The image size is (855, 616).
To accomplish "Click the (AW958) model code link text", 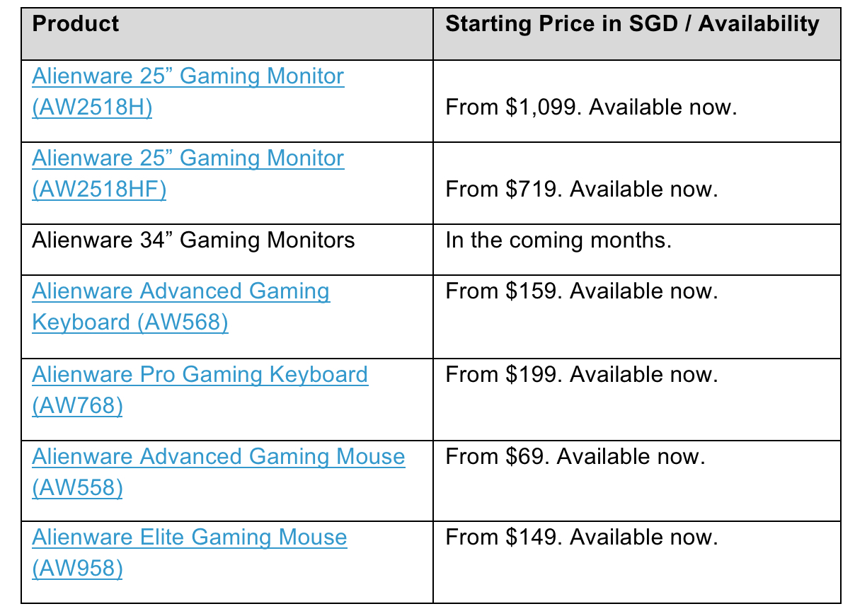I will tap(77, 569).
